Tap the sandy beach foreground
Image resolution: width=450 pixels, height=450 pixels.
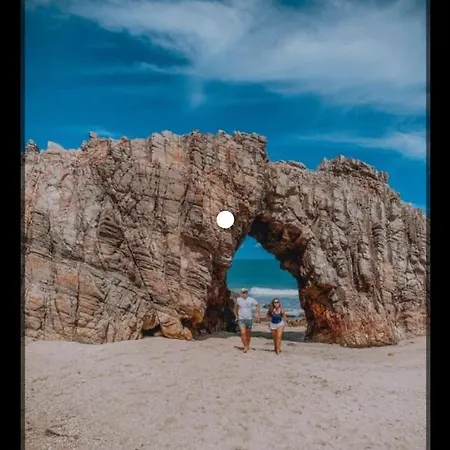coord(225,397)
